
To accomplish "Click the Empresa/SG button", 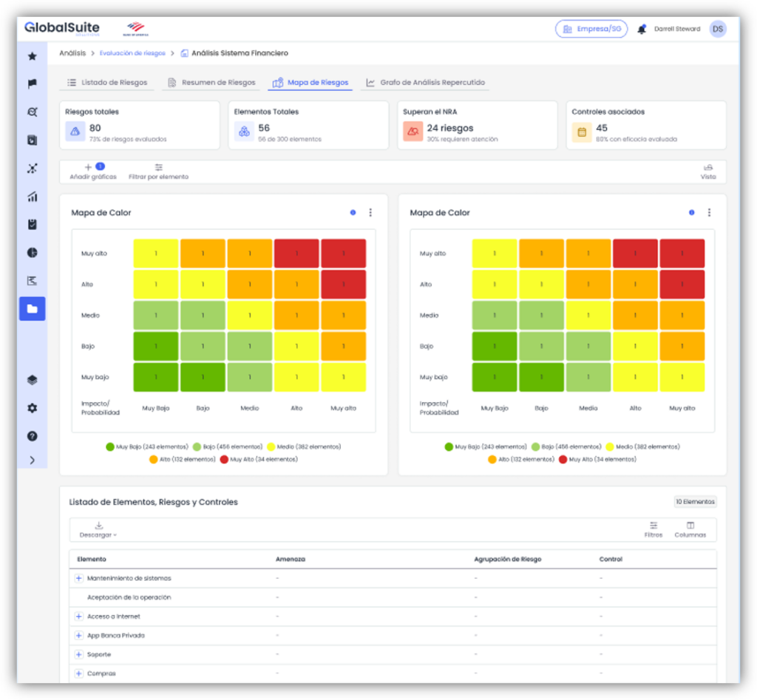I will (x=591, y=30).
